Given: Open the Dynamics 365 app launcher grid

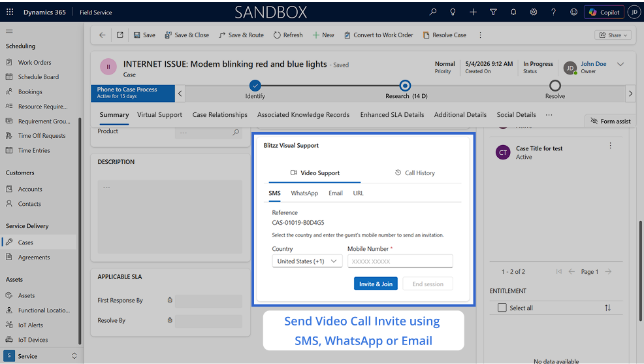Looking at the screenshot, I should point(10,12).
